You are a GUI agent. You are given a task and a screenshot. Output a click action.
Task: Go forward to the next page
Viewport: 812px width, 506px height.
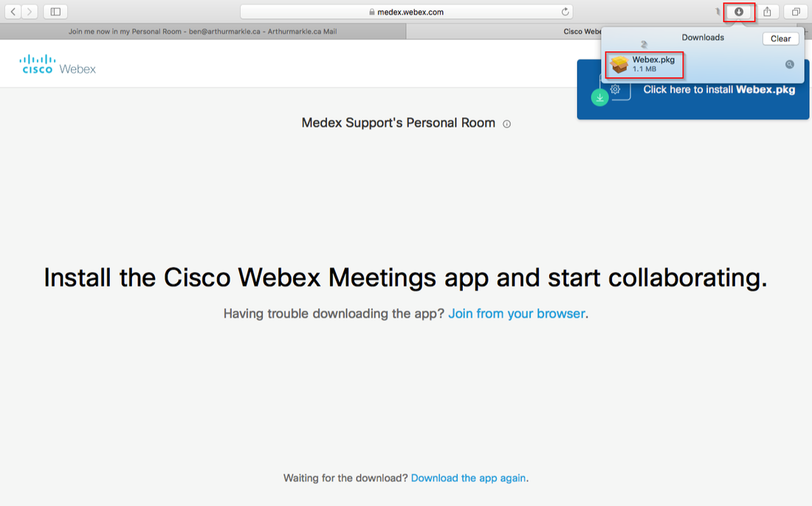tap(30, 12)
